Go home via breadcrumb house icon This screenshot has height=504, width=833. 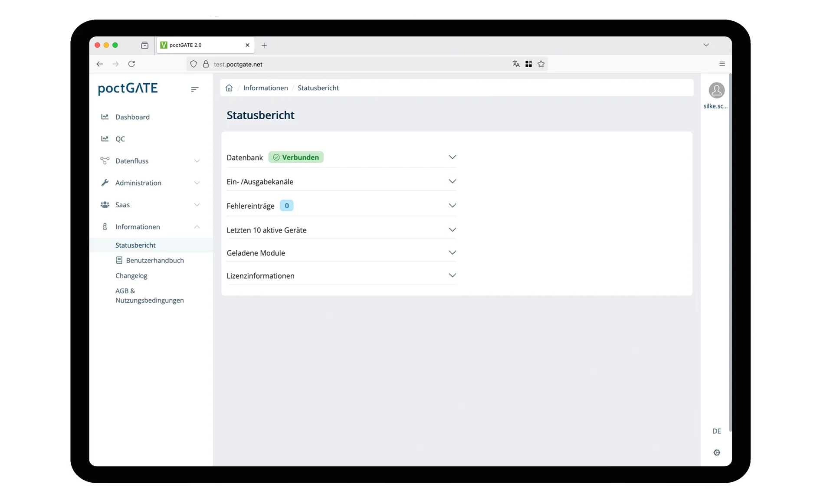pos(229,88)
